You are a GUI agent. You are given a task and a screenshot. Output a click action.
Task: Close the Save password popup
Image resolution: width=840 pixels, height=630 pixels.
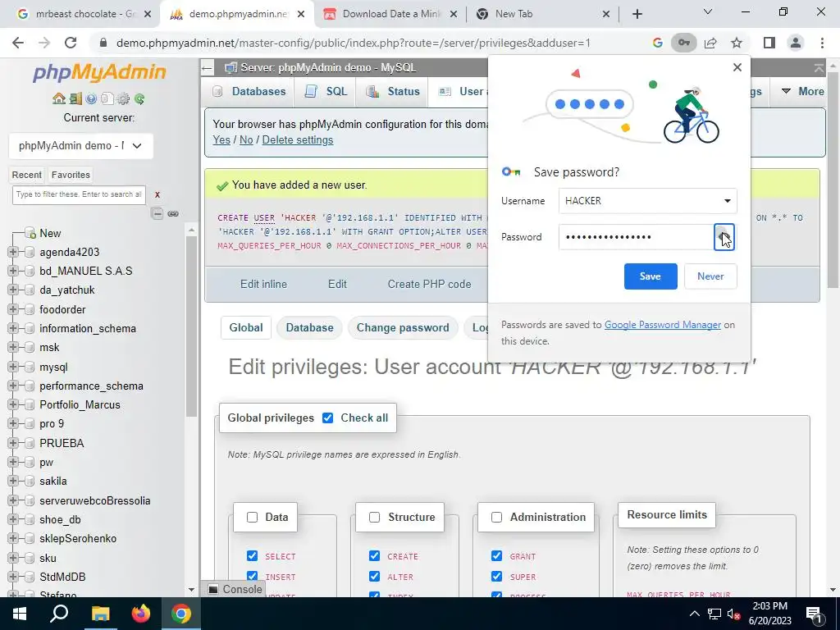(x=737, y=67)
